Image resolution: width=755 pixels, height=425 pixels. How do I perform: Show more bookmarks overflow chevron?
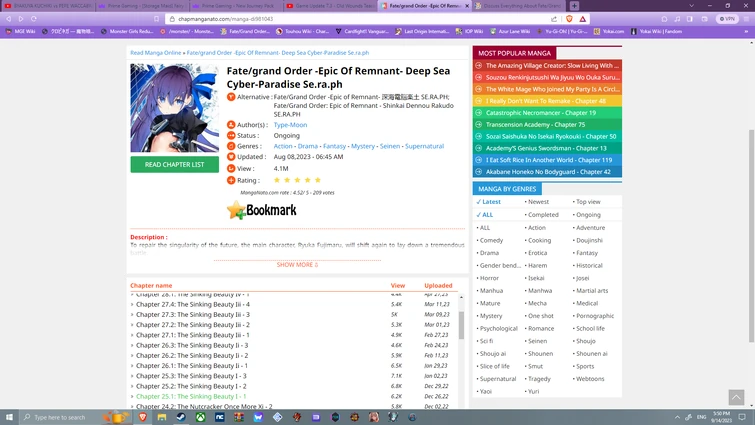tap(746, 31)
